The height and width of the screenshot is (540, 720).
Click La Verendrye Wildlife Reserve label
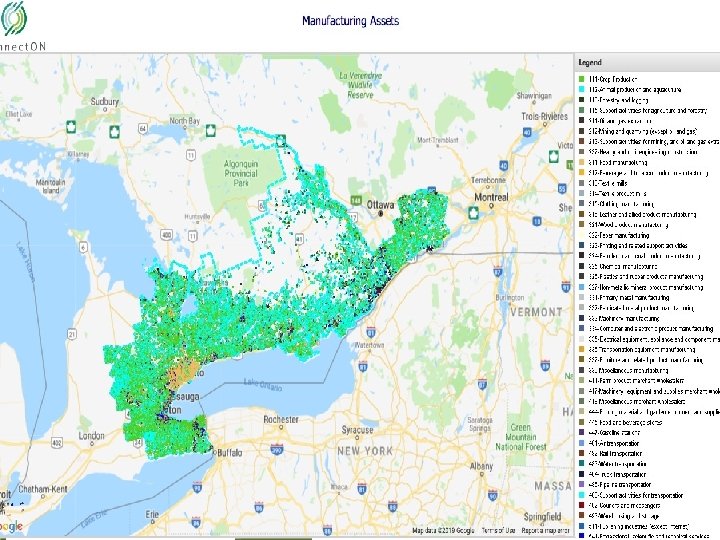click(360, 85)
